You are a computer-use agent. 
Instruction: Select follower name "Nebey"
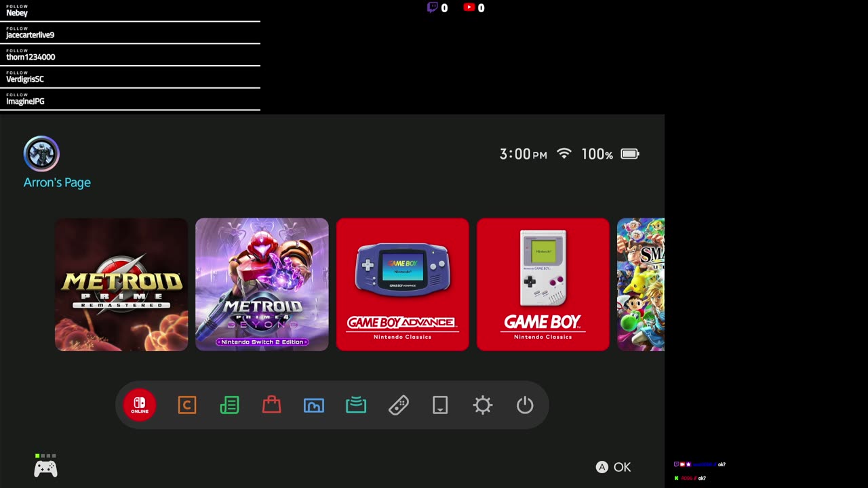(x=17, y=13)
